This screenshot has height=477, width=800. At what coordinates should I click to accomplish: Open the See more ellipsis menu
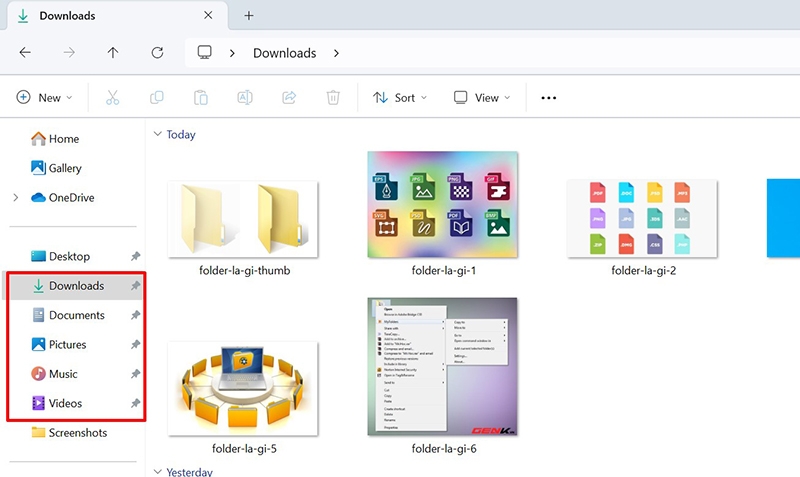pyautogui.click(x=548, y=98)
